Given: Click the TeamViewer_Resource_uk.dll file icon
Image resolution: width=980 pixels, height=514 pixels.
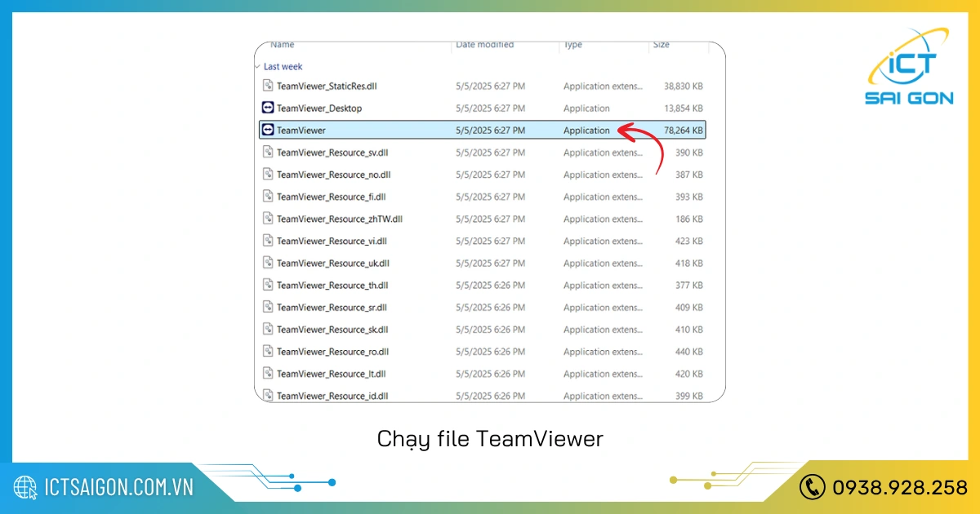Looking at the screenshot, I should coord(268,263).
